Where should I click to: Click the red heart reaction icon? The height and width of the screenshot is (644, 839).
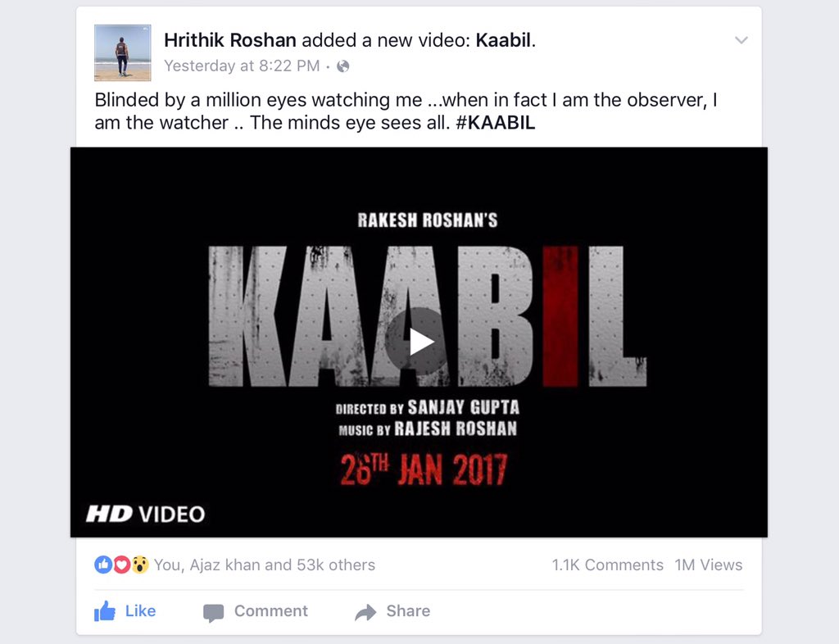121,565
